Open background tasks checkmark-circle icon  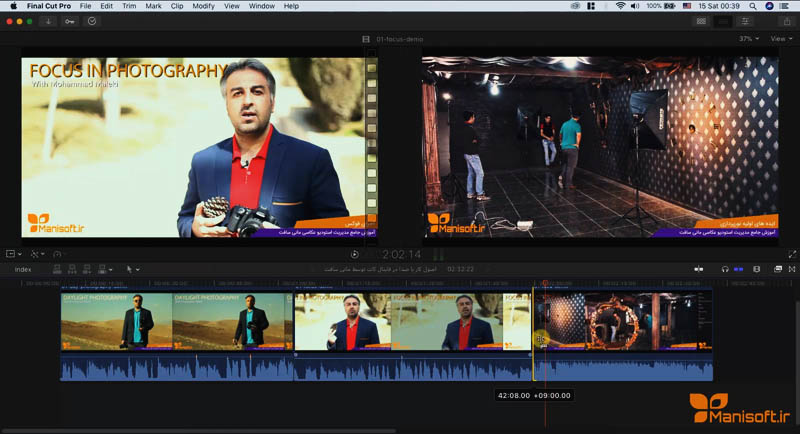tap(92, 21)
